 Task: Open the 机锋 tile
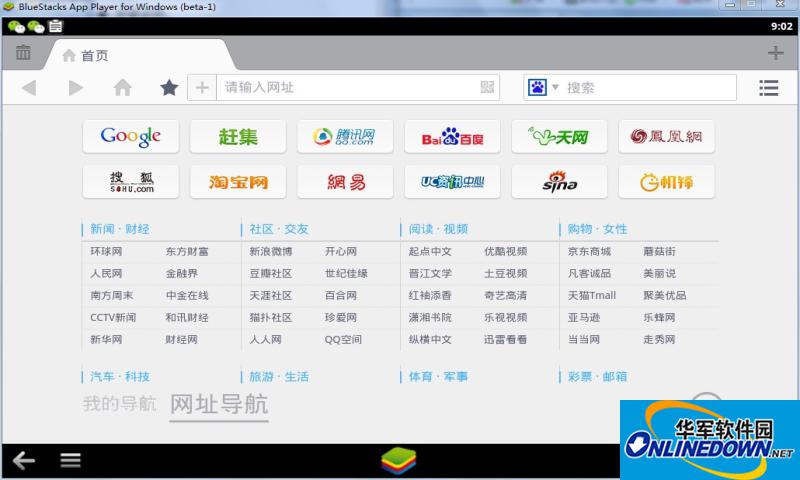click(666, 182)
